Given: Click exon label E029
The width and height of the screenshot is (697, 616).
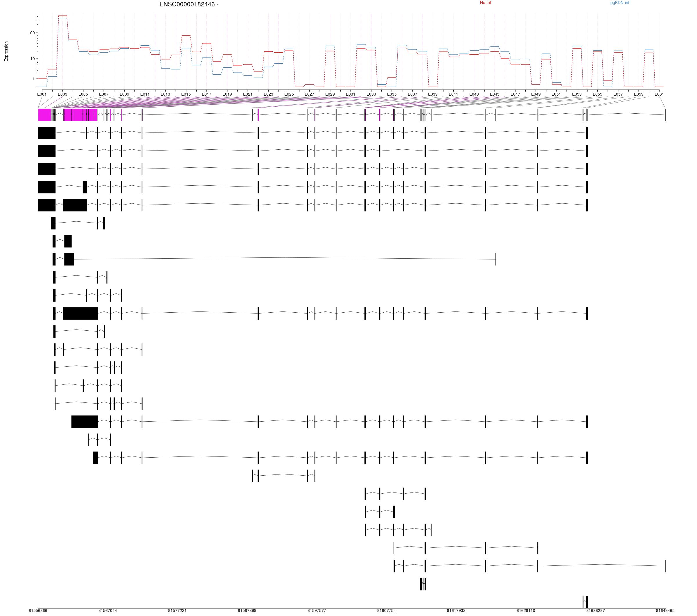Looking at the screenshot, I should pos(330,94).
